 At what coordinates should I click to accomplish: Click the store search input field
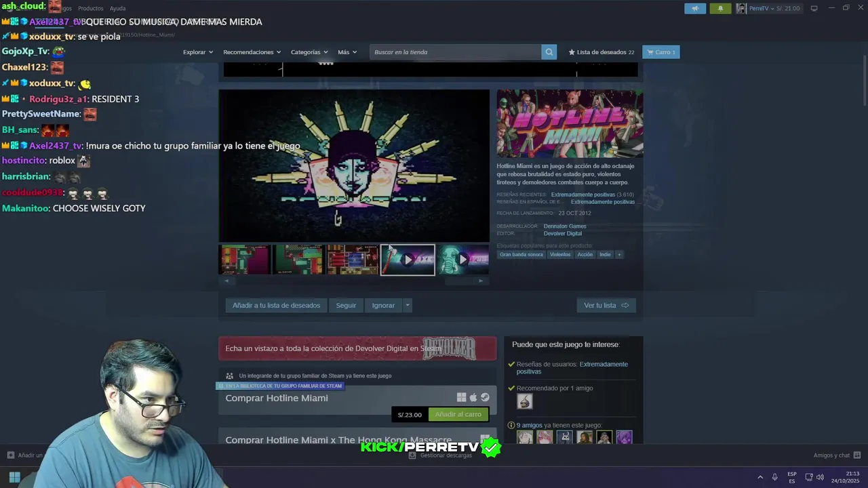(456, 52)
